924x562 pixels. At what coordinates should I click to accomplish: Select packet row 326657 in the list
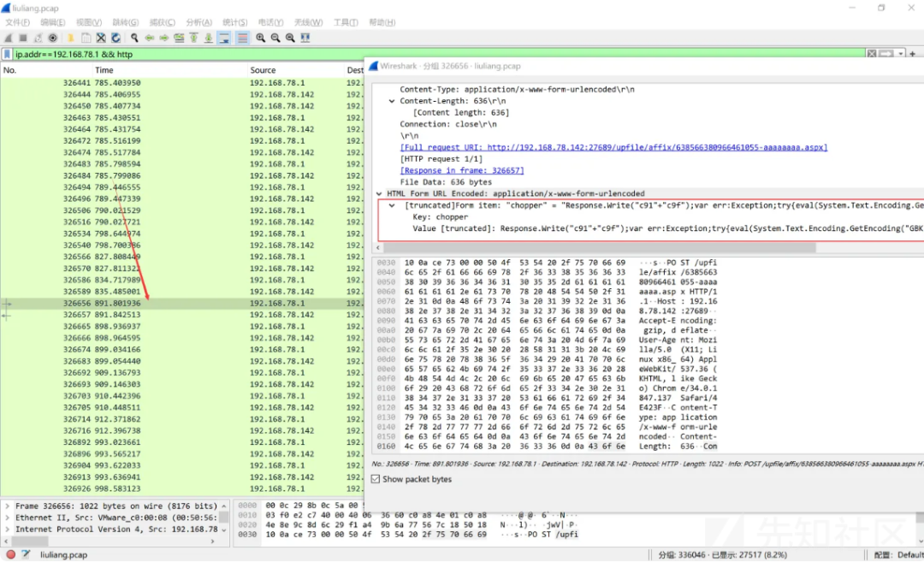tap(182, 315)
